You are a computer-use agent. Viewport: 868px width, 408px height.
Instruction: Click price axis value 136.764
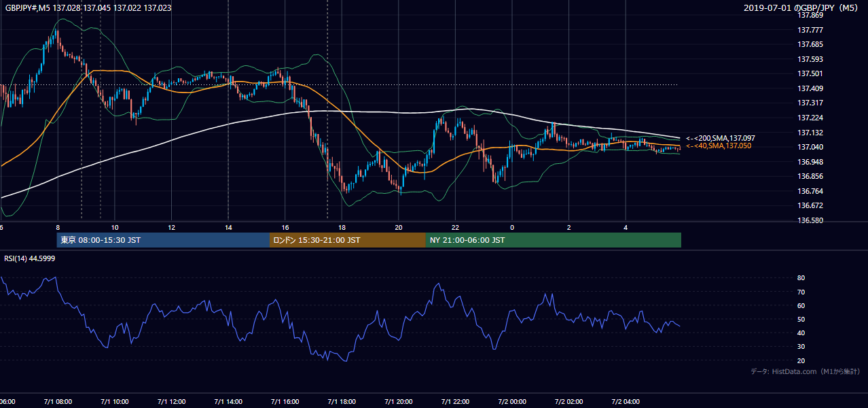coord(810,191)
